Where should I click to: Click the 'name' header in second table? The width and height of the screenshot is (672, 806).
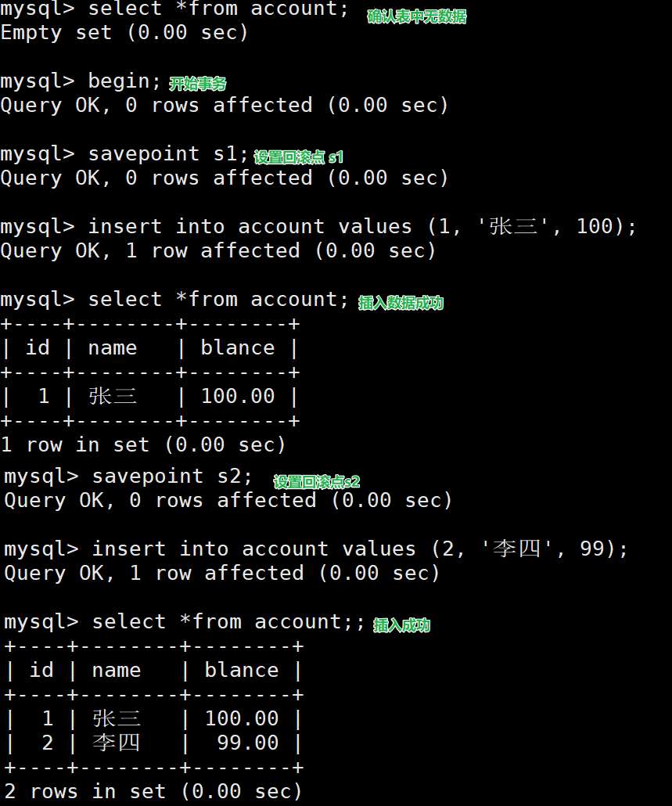pos(117,671)
